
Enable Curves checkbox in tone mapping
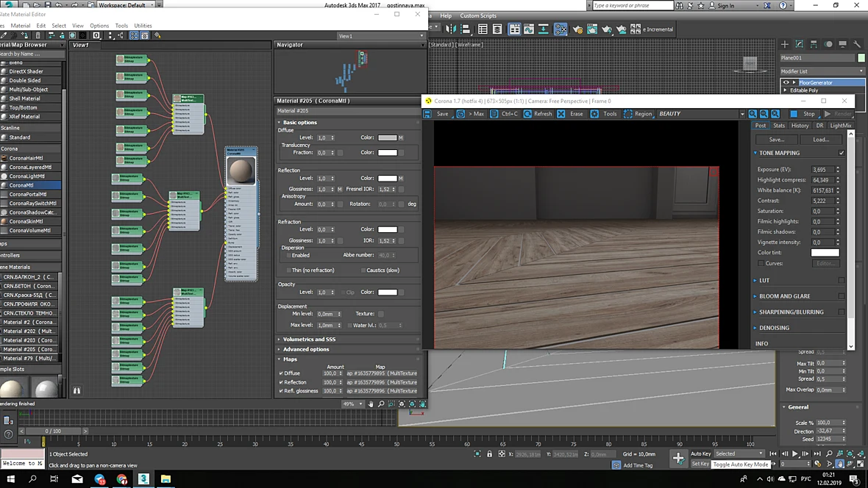(761, 263)
